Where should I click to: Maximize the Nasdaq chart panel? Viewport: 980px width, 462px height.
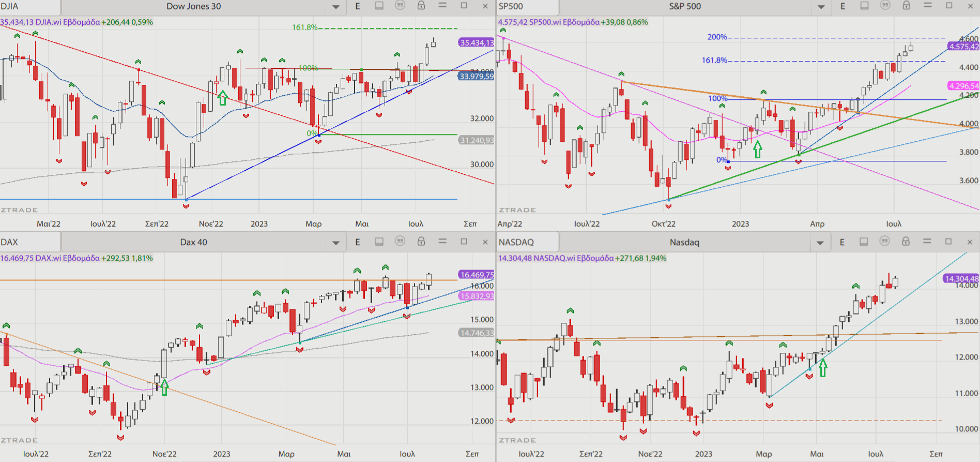(948, 242)
